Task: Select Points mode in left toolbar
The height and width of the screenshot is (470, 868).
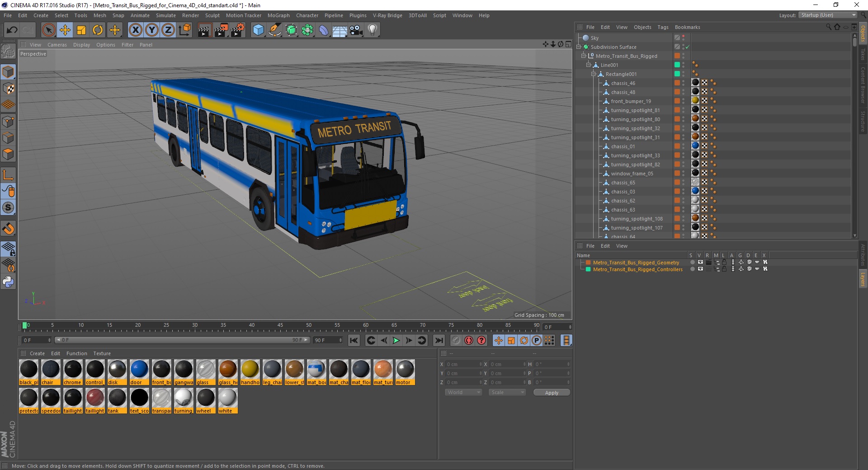Action: (x=8, y=122)
